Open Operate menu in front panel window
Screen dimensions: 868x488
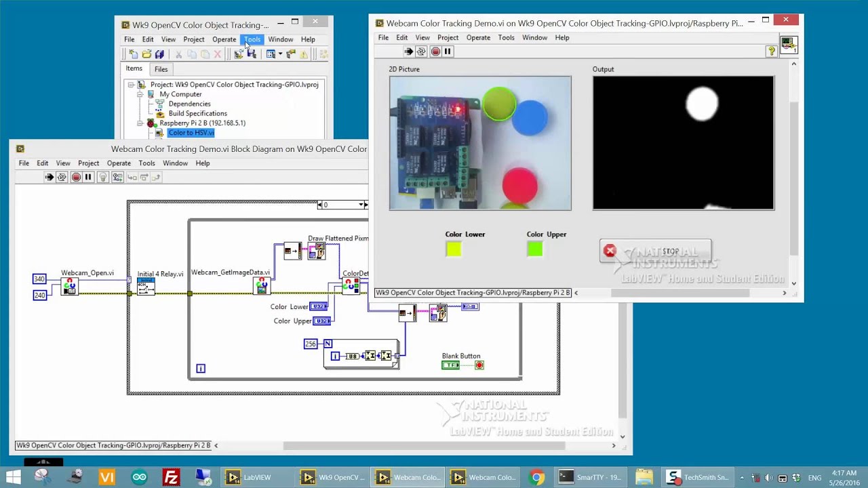[x=478, y=37]
